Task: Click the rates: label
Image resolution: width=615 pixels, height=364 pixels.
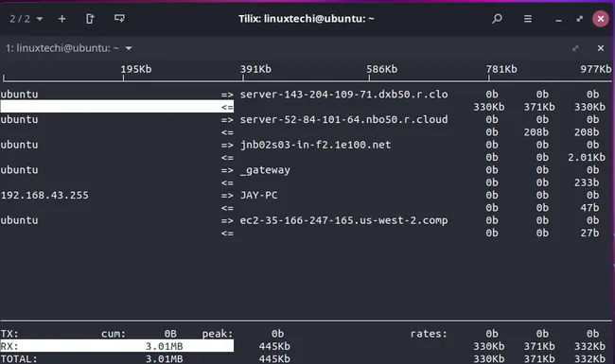Action: coord(429,334)
